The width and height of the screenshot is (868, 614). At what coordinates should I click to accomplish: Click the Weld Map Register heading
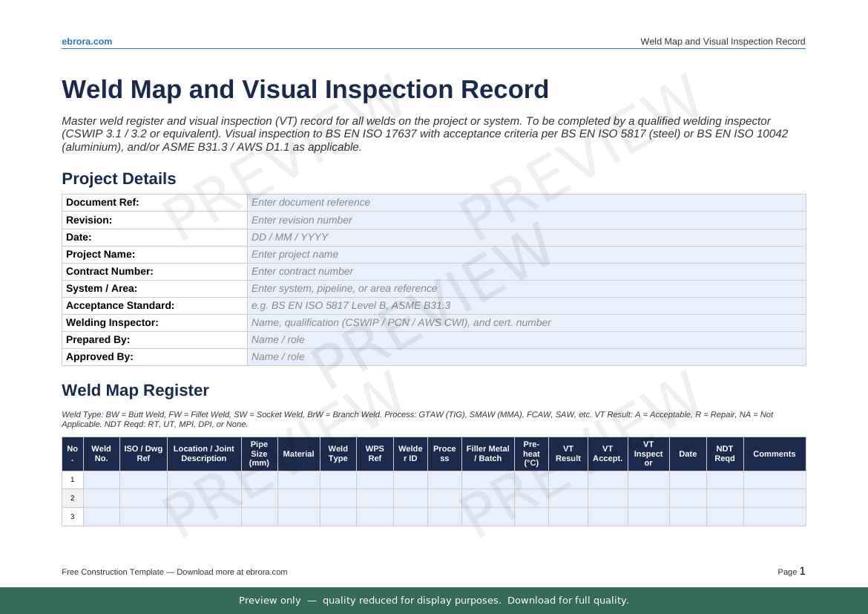[x=135, y=391]
